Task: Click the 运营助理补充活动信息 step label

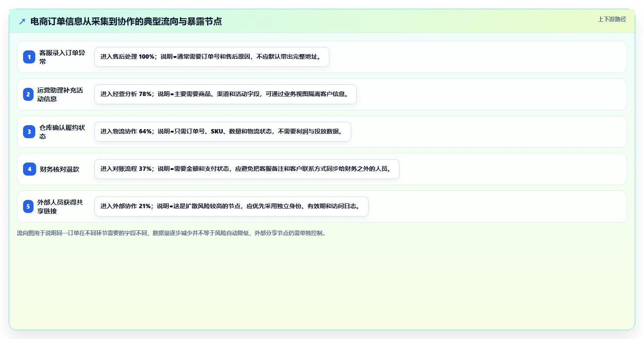Action: (60, 94)
